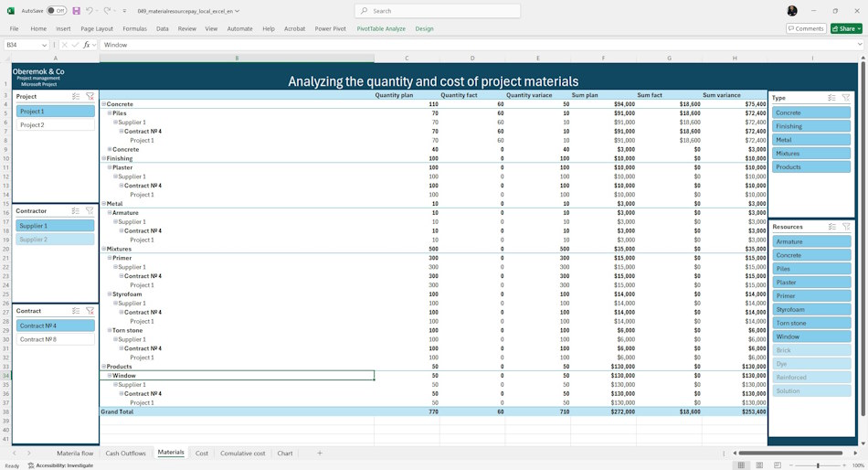868x470 pixels.
Task: Collapse the Concrete group in row 4
Action: (103, 104)
